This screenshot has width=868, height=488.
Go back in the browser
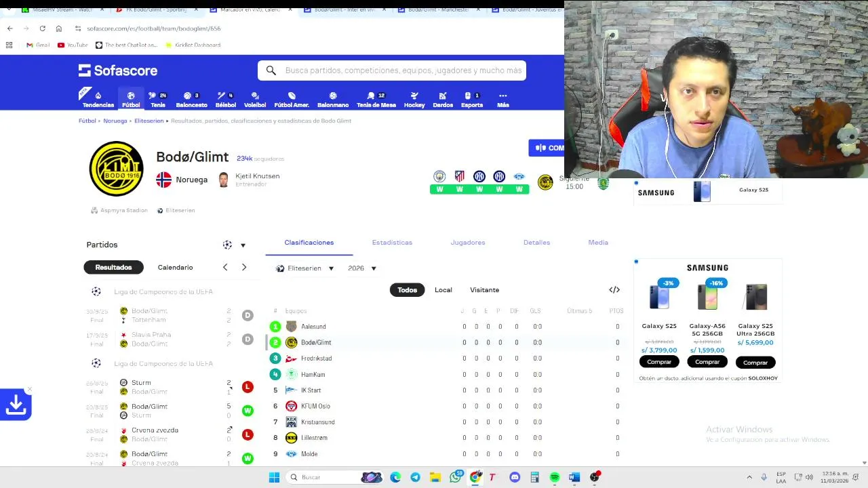9,28
